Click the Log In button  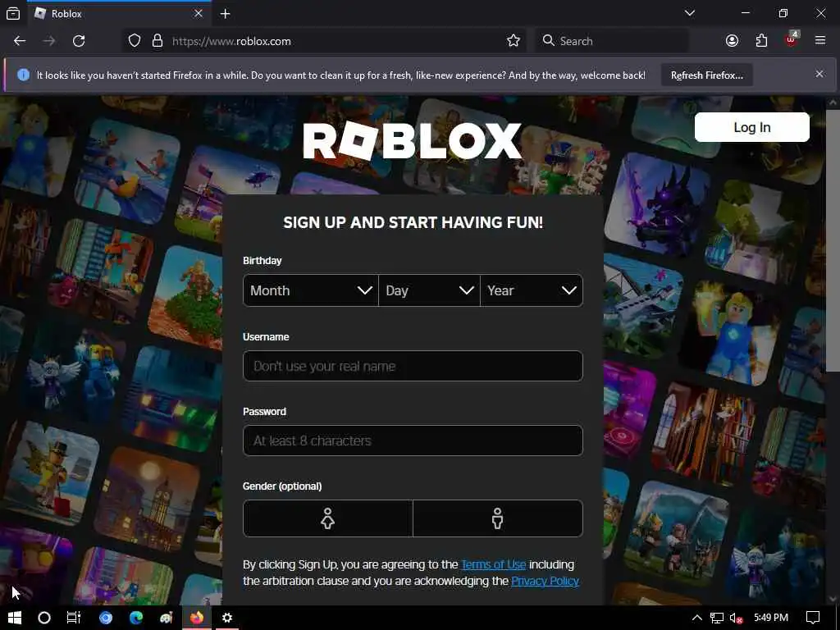(x=751, y=127)
